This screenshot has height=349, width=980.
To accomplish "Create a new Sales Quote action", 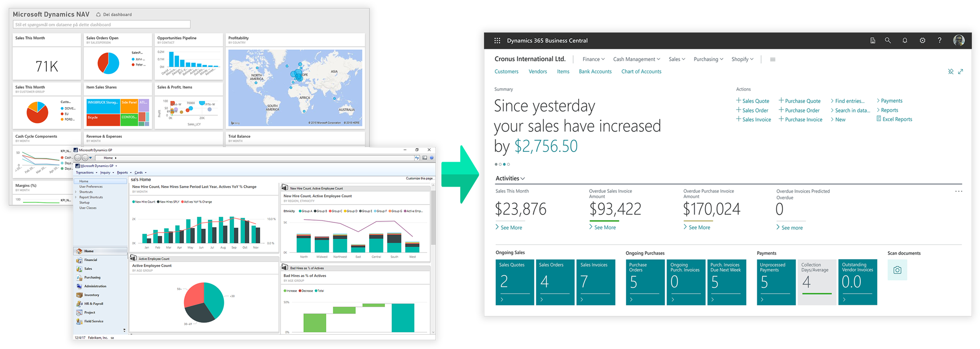I will click(753, 101).
